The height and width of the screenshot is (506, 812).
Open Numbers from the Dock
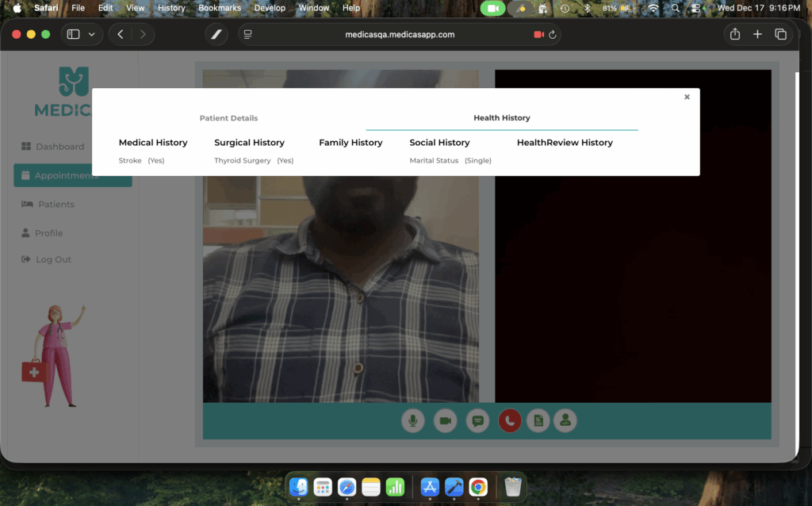click(x=395, y=487)
